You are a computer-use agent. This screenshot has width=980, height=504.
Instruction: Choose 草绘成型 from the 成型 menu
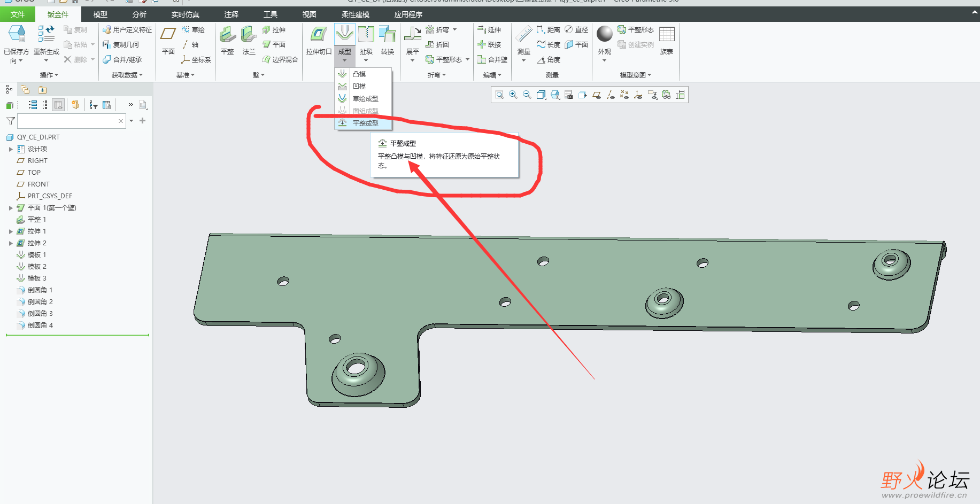coord(363,99)
